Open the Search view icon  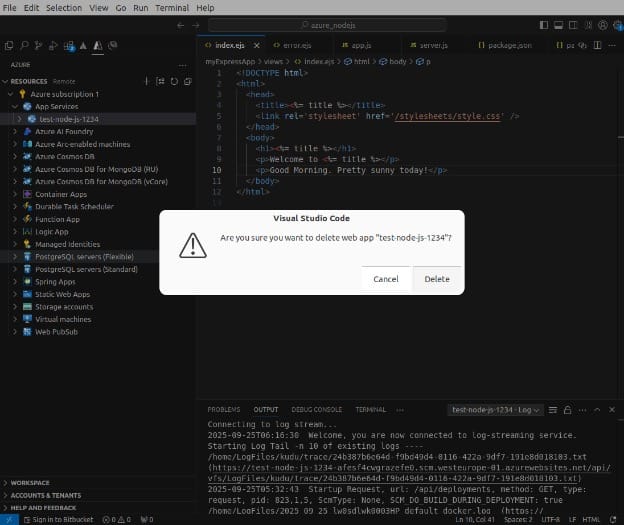pos(24,46)
